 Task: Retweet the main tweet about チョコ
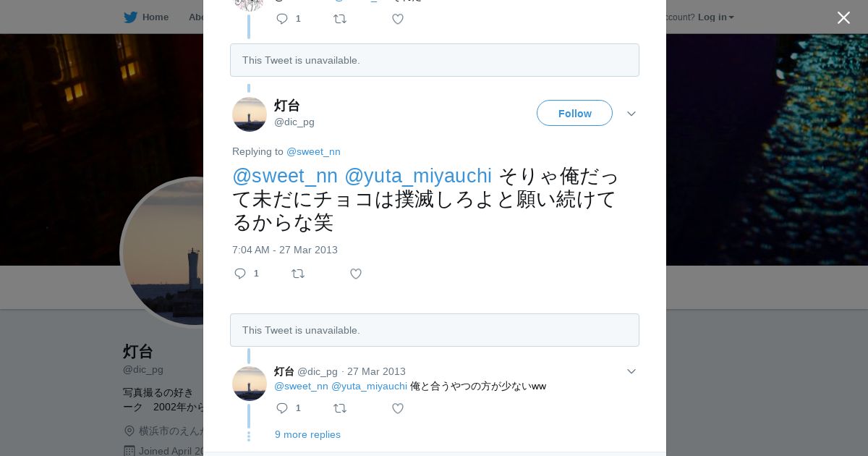[x=298, y=274]
